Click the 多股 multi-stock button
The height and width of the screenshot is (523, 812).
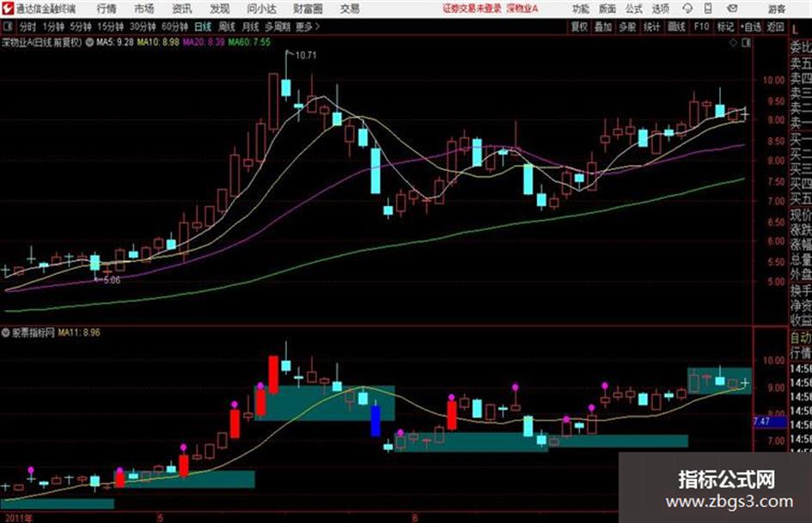click(627, 27)
